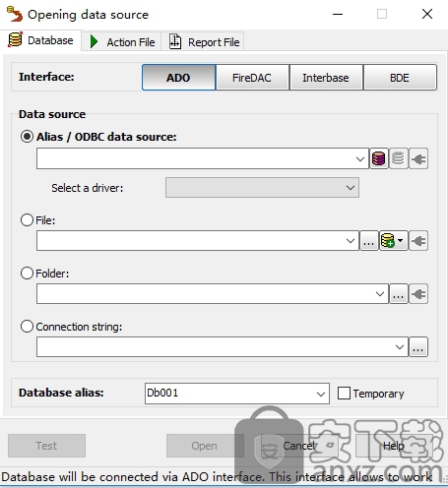Switch to the Action File tab
Image resolution: width=448 pixels, height=488 pixels.
pyautogui.click(x=122, y=42)
